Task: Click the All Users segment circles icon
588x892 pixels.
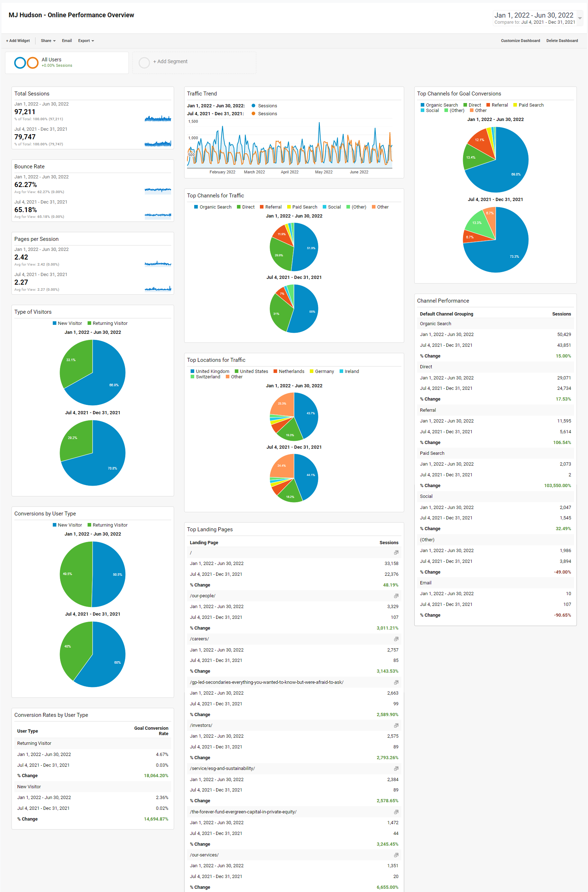Action: point(26,62)
